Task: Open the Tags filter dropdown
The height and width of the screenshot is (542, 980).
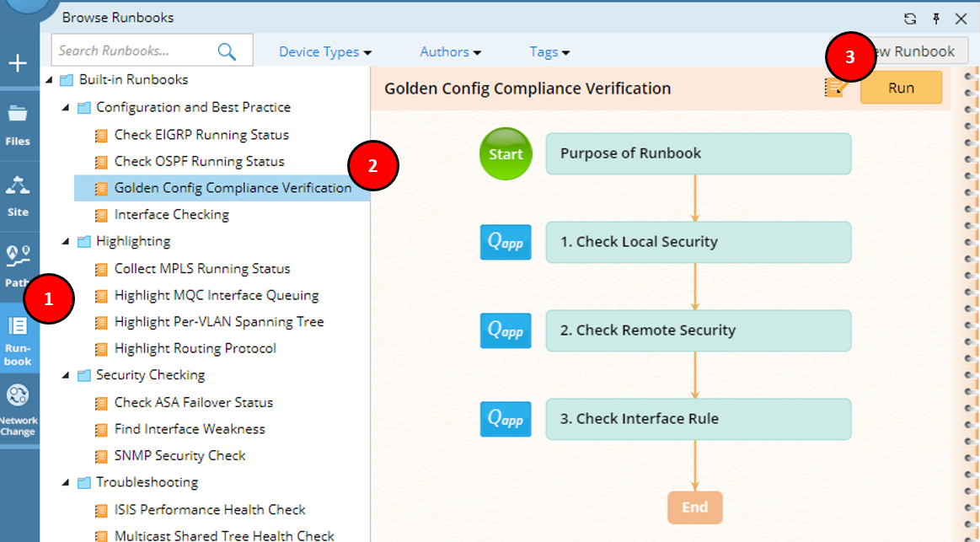Action: coord(549,52)
